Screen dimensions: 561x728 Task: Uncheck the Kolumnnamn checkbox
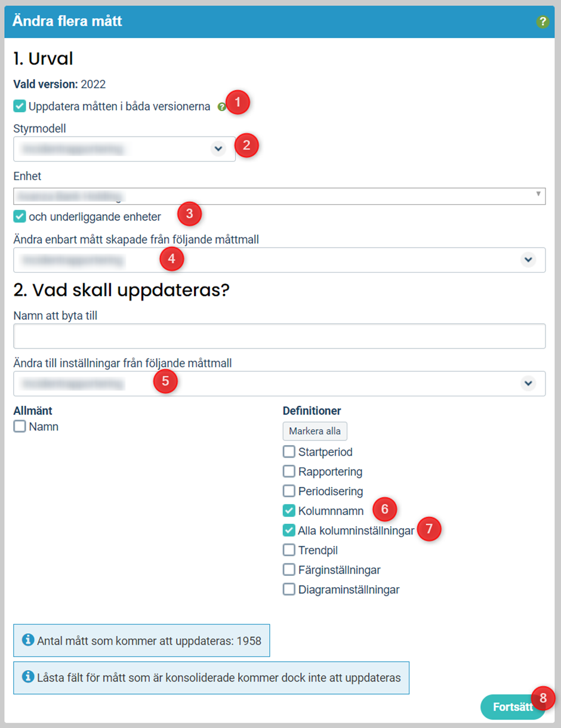289,511
